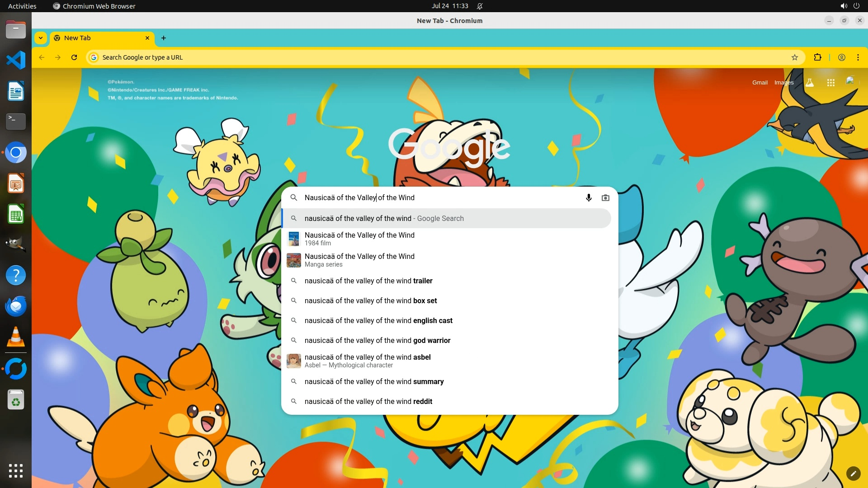Expand the tab search dropdown arrow
This screenshot has width=868, height=488.
click(41, 38)
